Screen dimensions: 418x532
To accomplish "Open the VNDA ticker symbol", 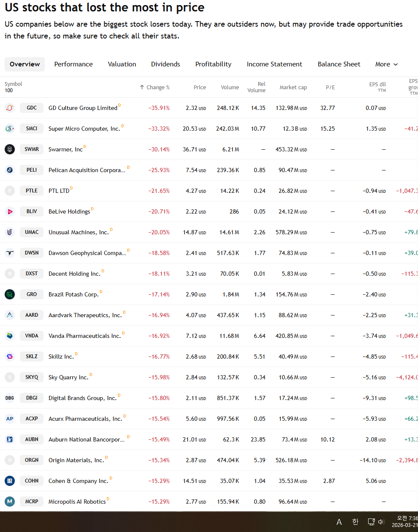I will click(x=32, y=336).
